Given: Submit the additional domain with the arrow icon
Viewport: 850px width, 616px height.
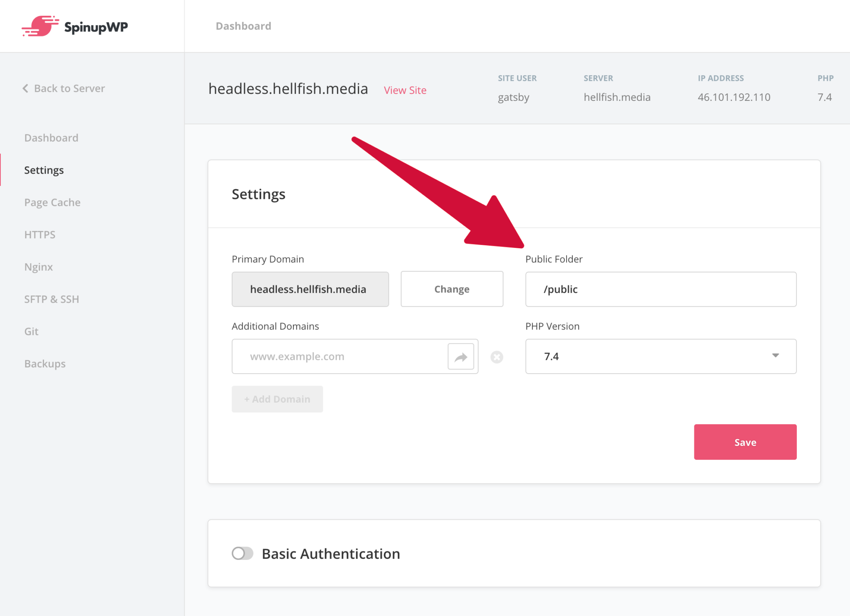Looking at the screenshot, I should [461, 356].
